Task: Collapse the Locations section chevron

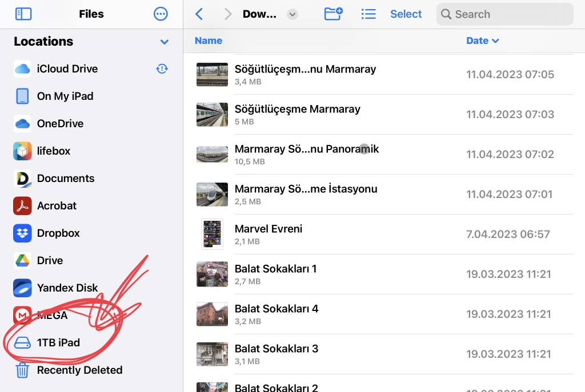Action: (165, 42)
